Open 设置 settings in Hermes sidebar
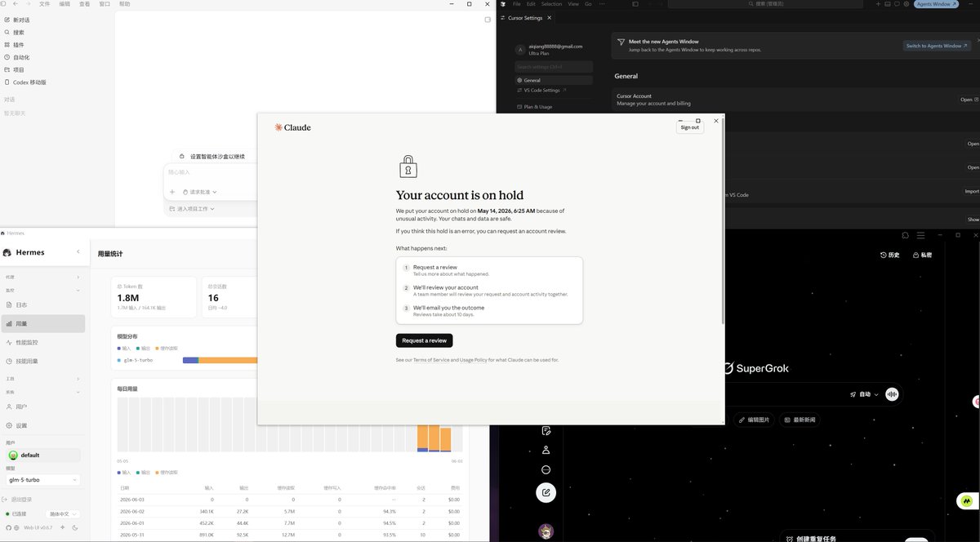Image resolution: width=980 pixels, height=542 pixels. click(x=42, y=425)
